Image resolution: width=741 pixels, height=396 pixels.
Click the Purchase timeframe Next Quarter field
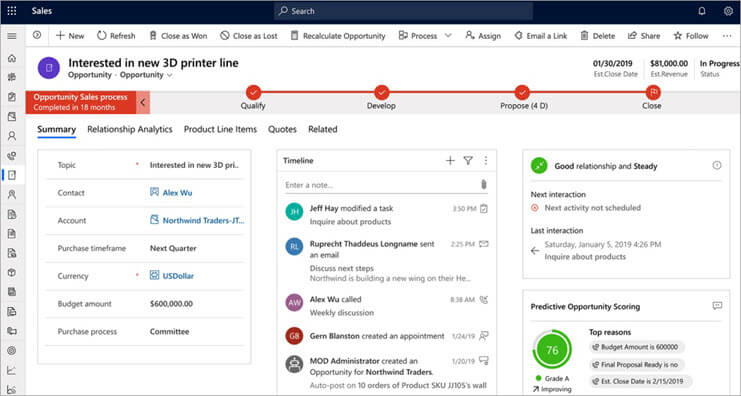[173, 249]
